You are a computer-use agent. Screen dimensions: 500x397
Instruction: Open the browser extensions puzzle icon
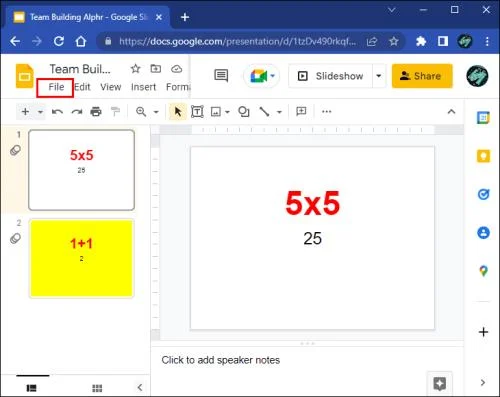click(x=421, y=41)
